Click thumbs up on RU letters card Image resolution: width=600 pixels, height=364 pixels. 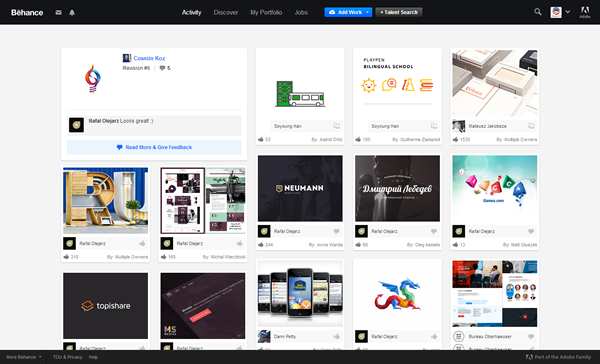tap(142, 243)
